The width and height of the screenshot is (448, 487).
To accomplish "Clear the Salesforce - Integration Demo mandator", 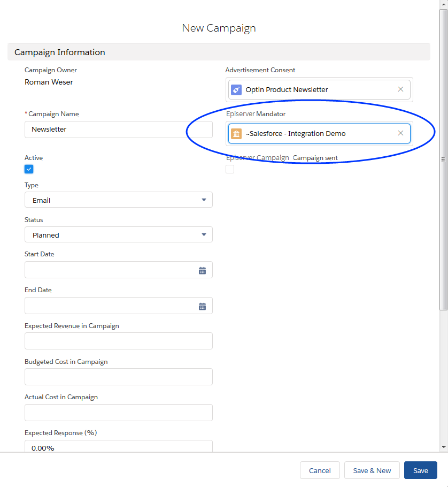I will [x=400, y=133].
